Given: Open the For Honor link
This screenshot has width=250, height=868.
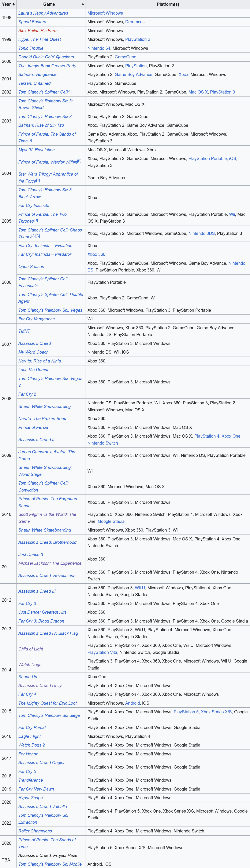Looking at the screenshot, I should point(28,754).
